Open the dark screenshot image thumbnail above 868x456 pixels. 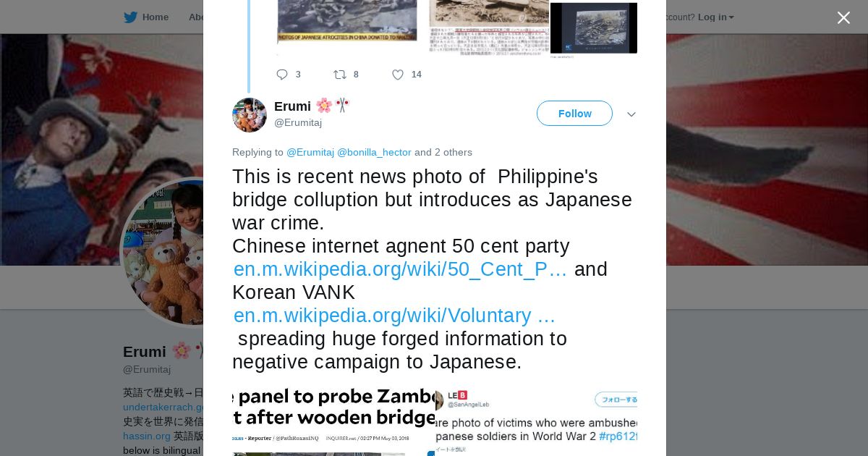click(x=594, y=28)
